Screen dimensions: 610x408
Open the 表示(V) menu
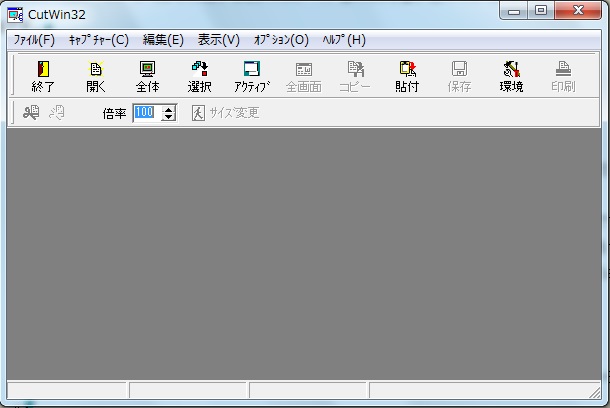click(x=219, y=40)
